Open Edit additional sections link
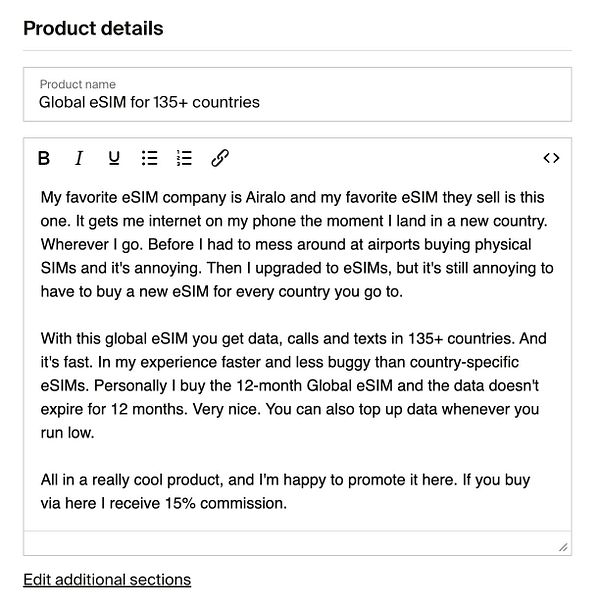The height and width of the screenshot is (614, 600). (107, 580)
